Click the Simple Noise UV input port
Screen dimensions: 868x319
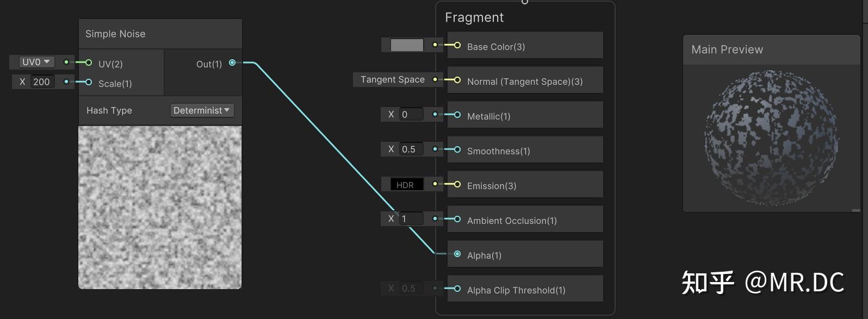pos(89,63)
